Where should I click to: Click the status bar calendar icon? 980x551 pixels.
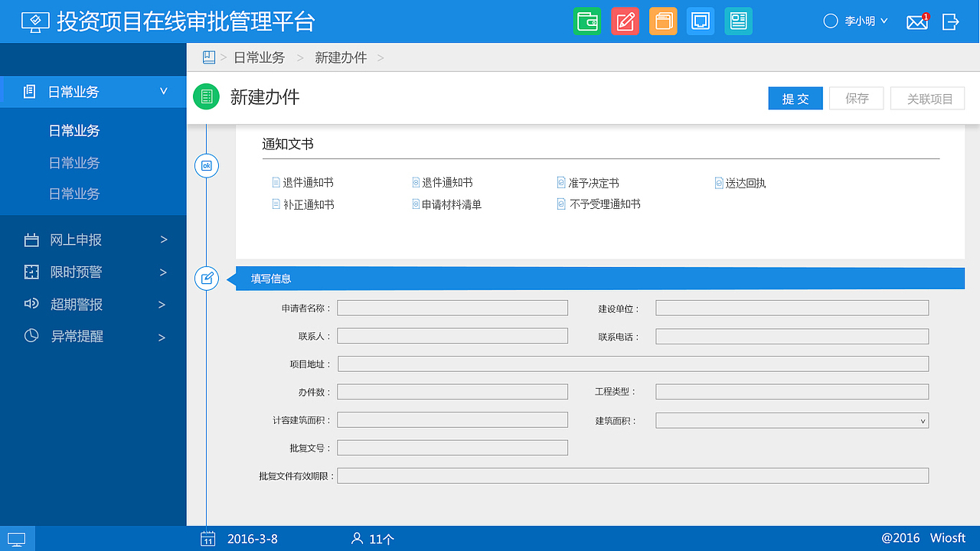(207, 538)
